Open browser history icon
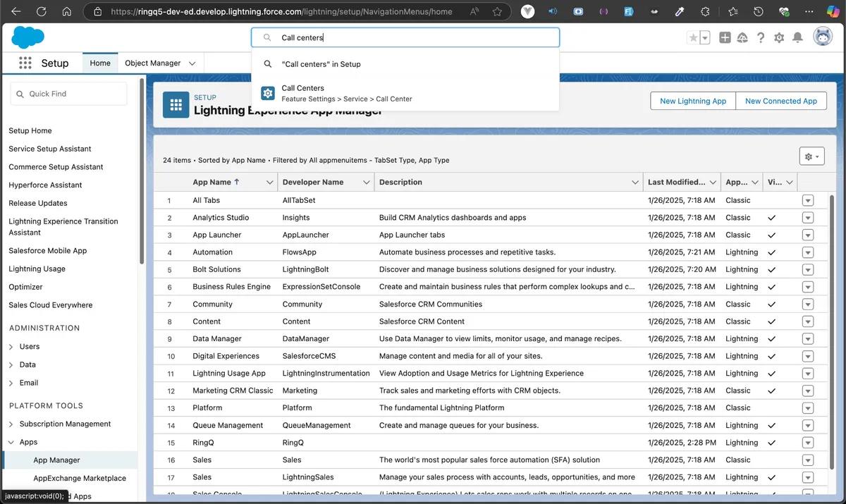The height and width of the screenshot is (504, 846). 758,11
